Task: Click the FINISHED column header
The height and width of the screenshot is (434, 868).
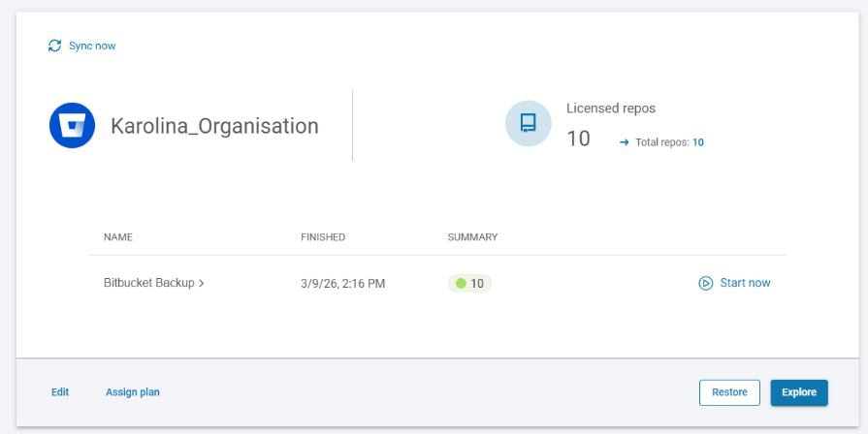Action: tap(323, 237)
